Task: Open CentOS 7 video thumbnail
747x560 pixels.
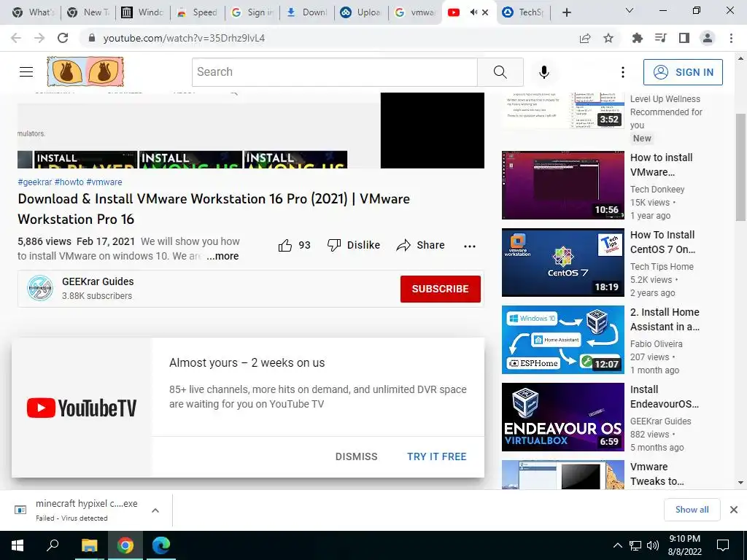Action: 562,262
